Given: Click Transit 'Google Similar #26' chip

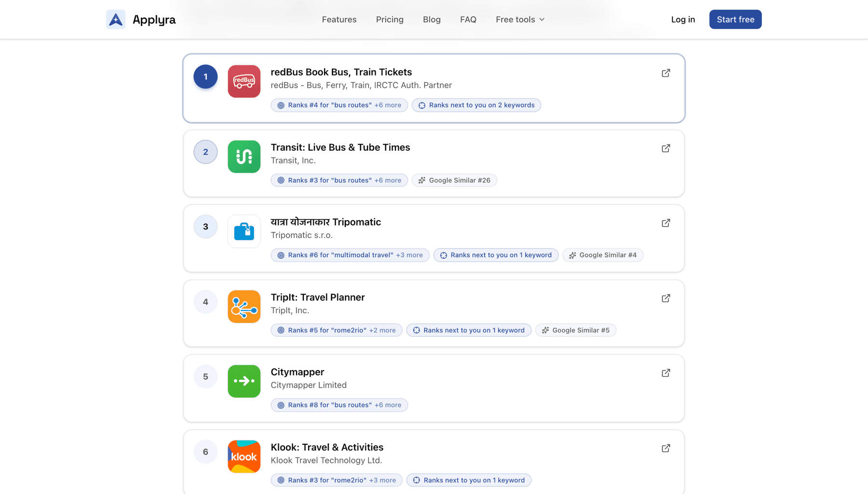Looking at the screenshot, I should (454, 180).
